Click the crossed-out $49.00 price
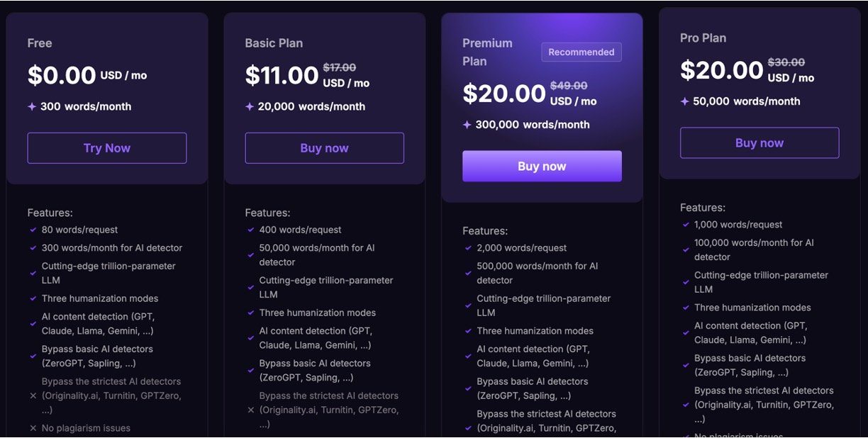Screen dimensions: 868x438 pos(569,86)
